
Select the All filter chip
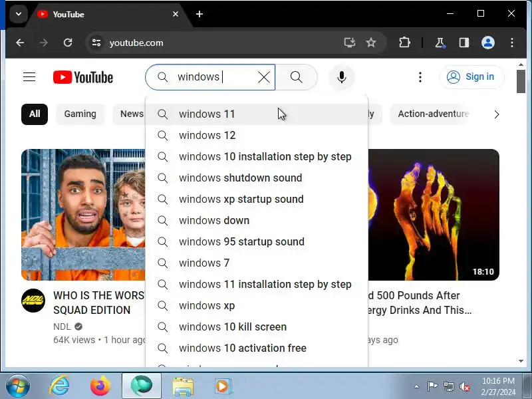(x=35, y=114)
